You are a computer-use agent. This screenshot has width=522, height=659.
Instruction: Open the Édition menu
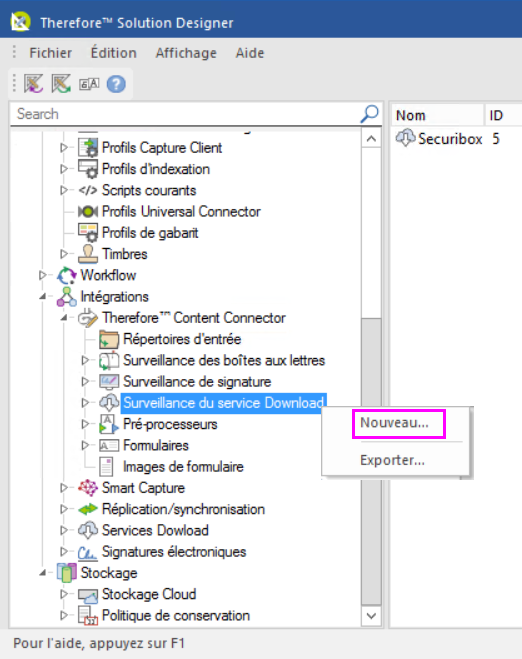[113, 53]
